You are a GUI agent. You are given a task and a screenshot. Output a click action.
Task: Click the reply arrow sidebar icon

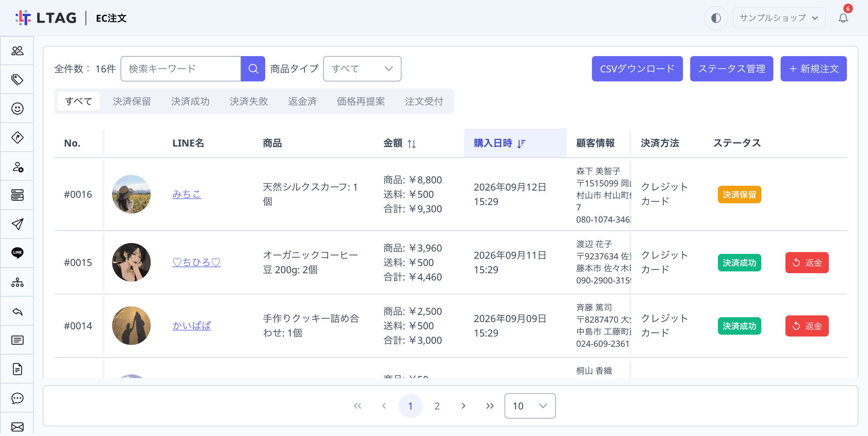[x=17, y=311]
